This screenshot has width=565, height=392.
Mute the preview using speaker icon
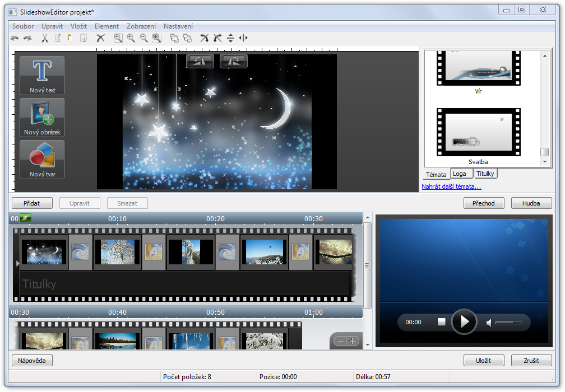pyautogui.click(x=489, y=323)
